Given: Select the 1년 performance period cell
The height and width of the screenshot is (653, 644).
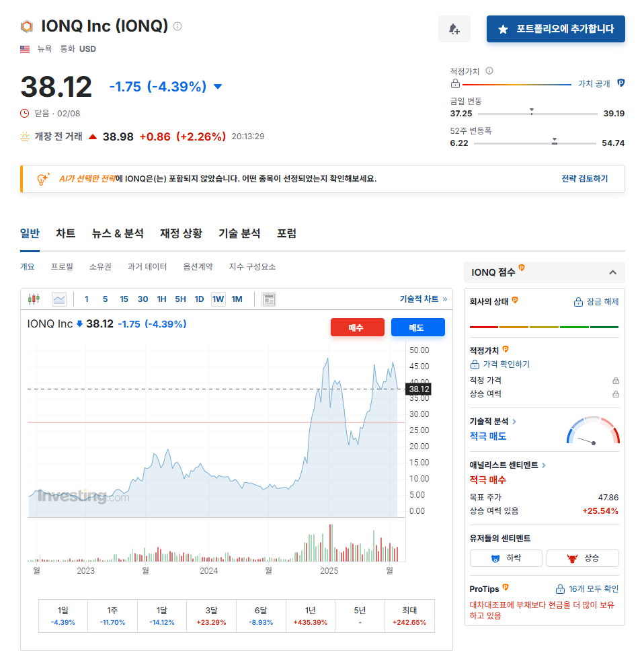Looking at the screenshot, I should click(310, 616).
